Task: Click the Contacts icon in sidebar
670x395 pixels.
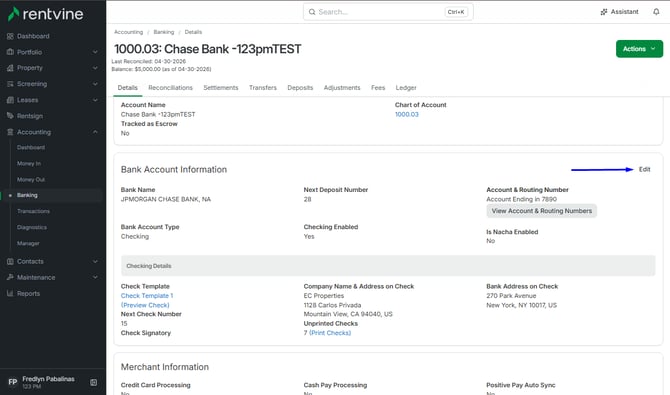Action: (x=10, y=261)
